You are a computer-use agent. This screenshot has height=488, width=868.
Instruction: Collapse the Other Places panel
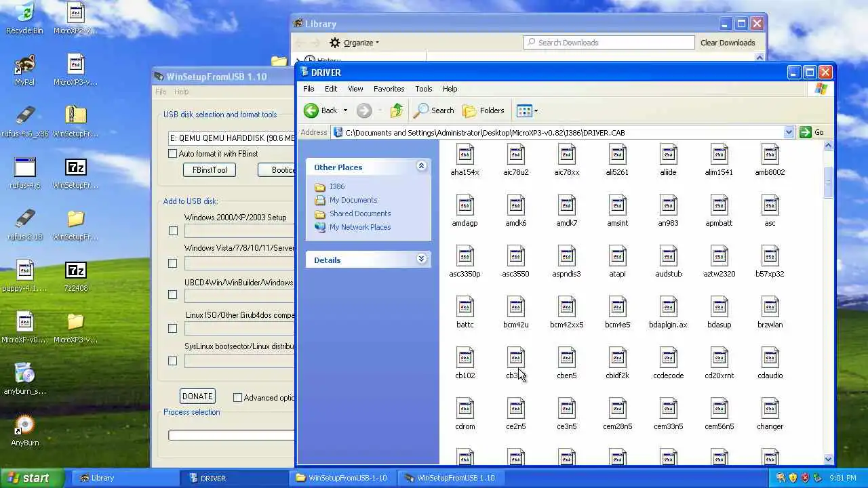(x=421, y=166)
